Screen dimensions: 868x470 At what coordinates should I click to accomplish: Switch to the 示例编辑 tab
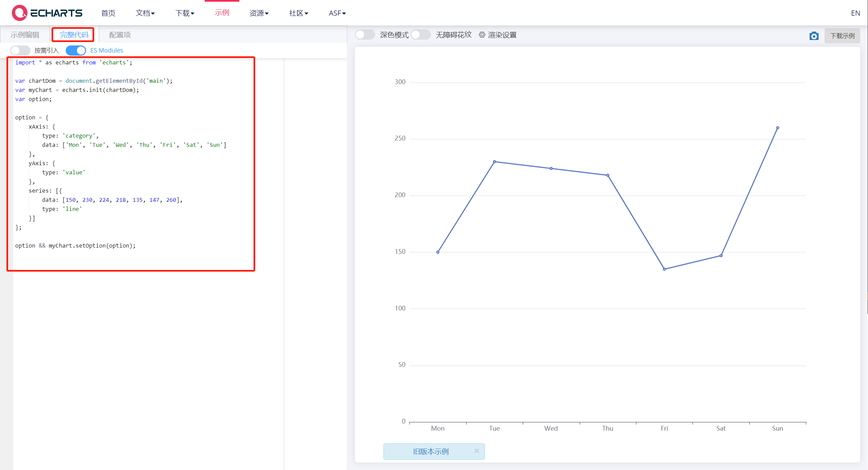click(x=25, y=34)
